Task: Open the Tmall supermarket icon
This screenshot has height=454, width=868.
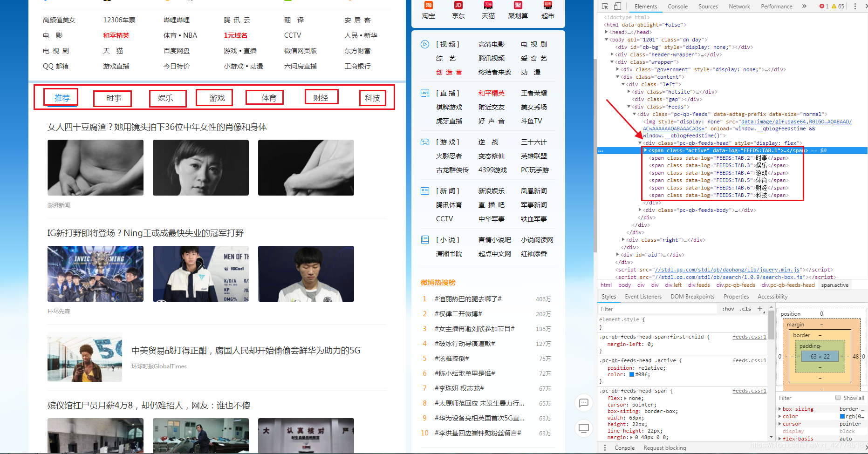Action: tap(547, 5)
